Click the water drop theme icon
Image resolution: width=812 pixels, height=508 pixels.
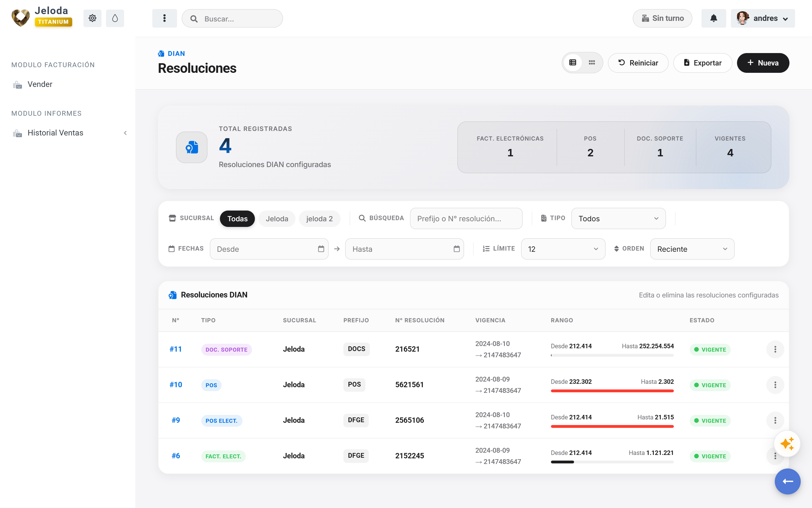115,18
